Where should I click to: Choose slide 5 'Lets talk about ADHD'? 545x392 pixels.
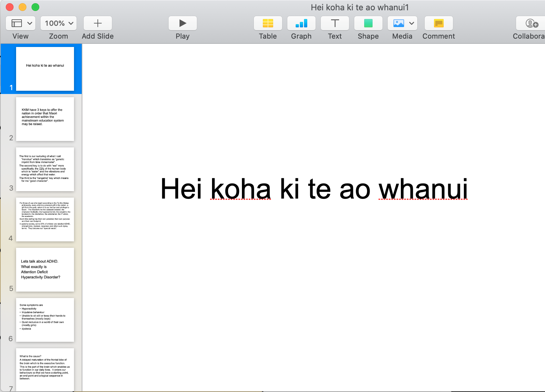[45, 270]
